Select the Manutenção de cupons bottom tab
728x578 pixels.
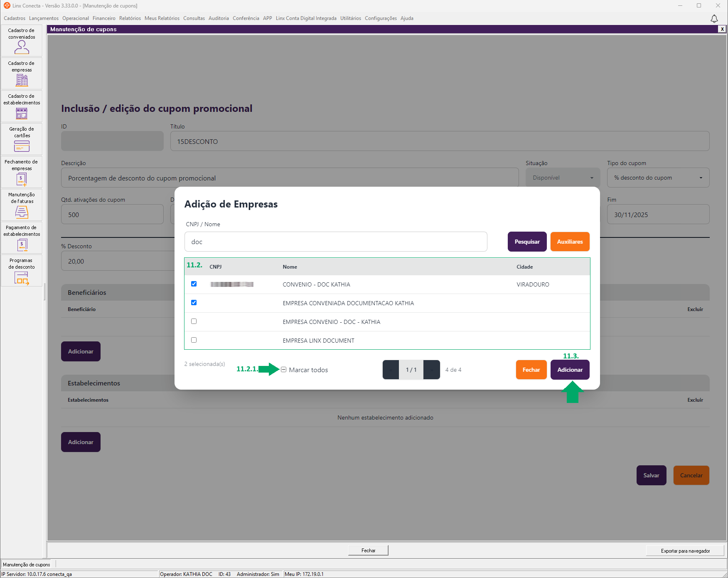26,565
